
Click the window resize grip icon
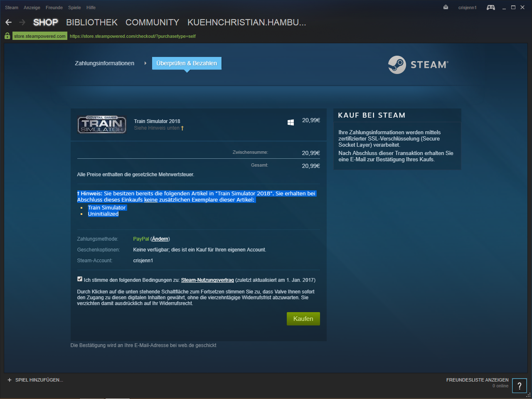pyautogui.click(x=529, y=395)
